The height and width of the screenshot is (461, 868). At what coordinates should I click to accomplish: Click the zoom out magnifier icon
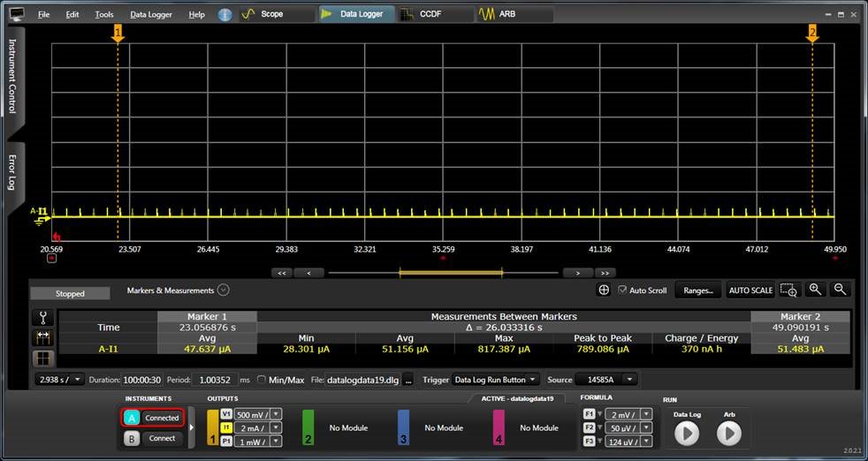click(840, 290)
